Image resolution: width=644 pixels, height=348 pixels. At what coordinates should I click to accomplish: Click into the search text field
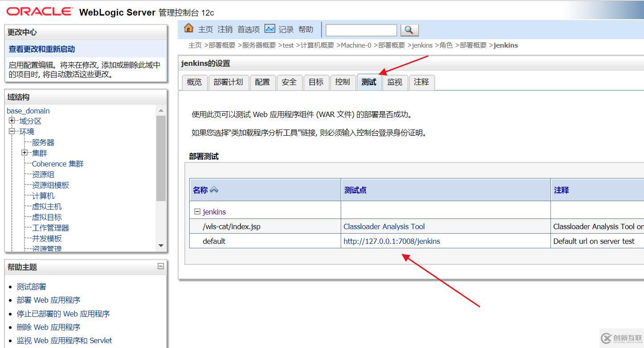click(x=361, y=30)
